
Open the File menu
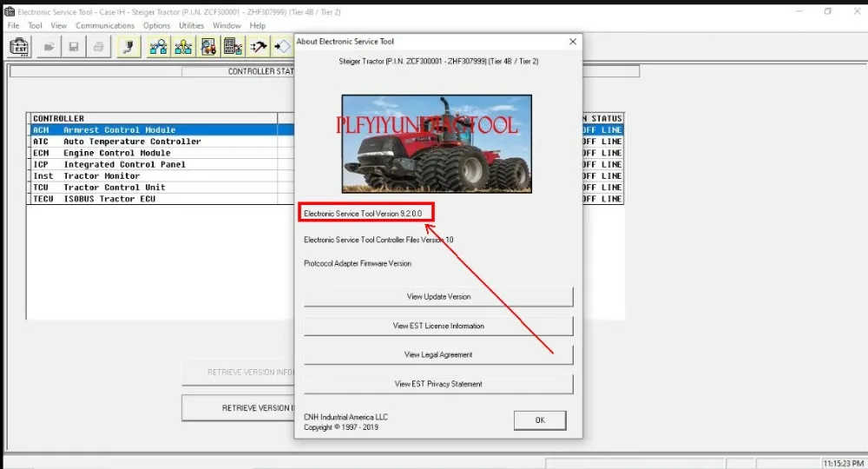(x=13, y=25)
